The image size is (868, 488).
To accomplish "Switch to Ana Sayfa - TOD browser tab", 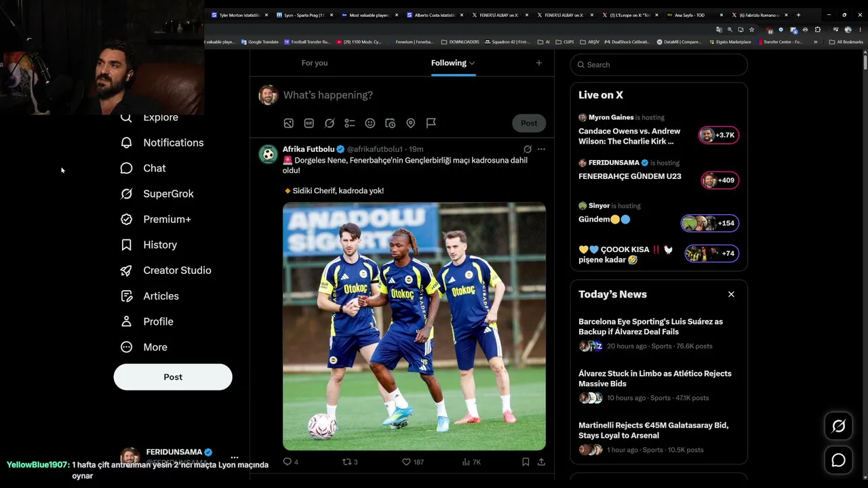I will click(694, 15).
